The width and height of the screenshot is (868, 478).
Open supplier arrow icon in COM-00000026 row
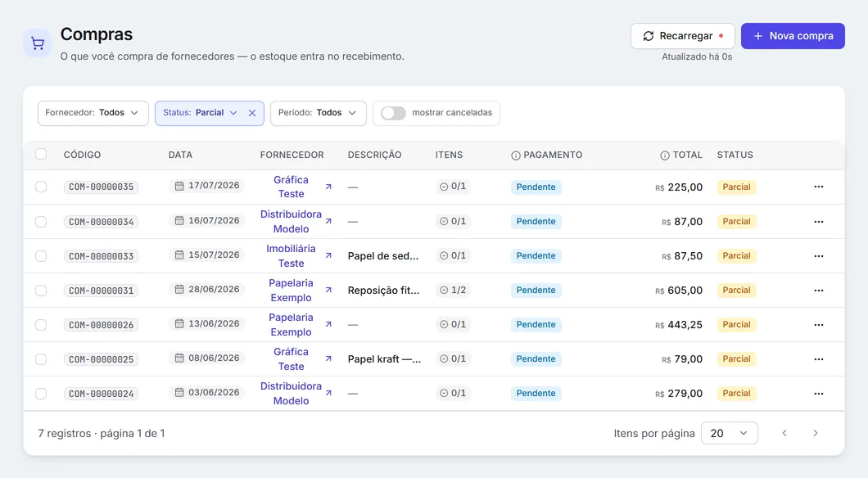coord(328,325)
